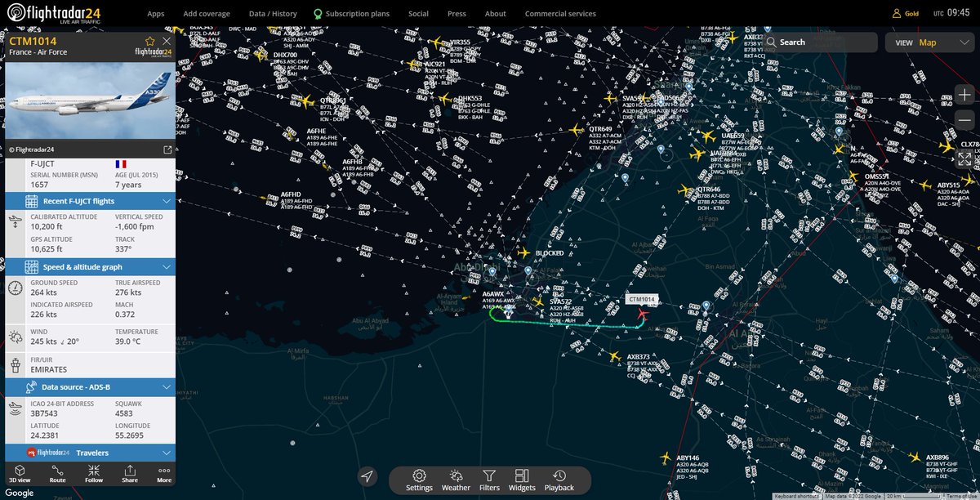Follow the selected aircraft

pyautogui.click(x=94, y=474)
